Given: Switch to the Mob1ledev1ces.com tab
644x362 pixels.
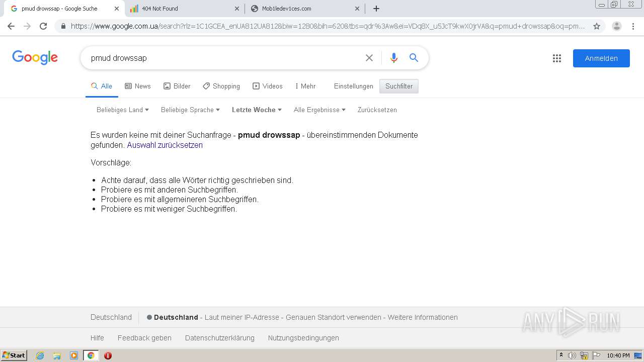Looking at the screenshot, I should point(305,9).
